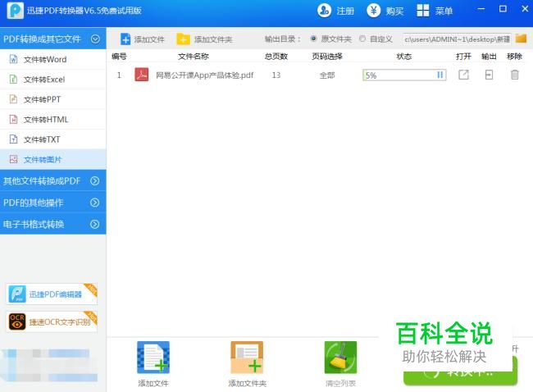Click the 注册 register user icon
The image size is (533, 392).
click(324, 11)
